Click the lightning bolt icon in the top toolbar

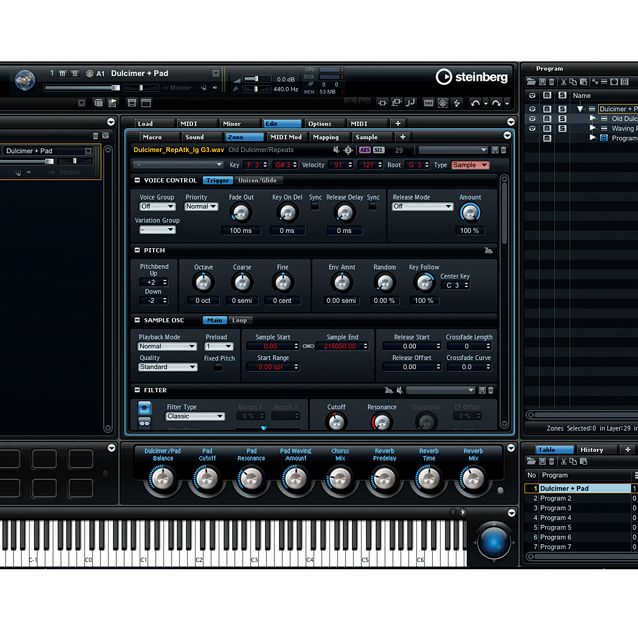457,103
